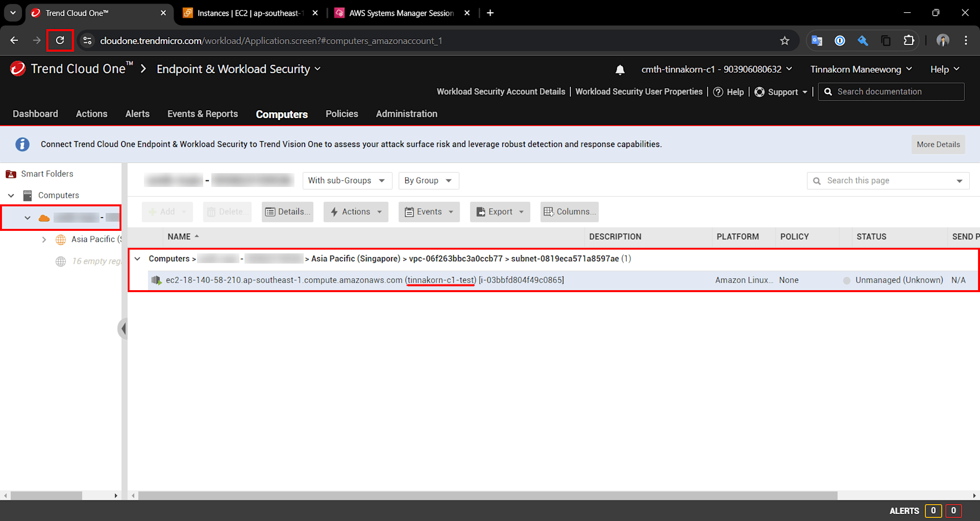Close the Instances EC2 tab
Screen dimensions: 980x521
pos(315,13)
